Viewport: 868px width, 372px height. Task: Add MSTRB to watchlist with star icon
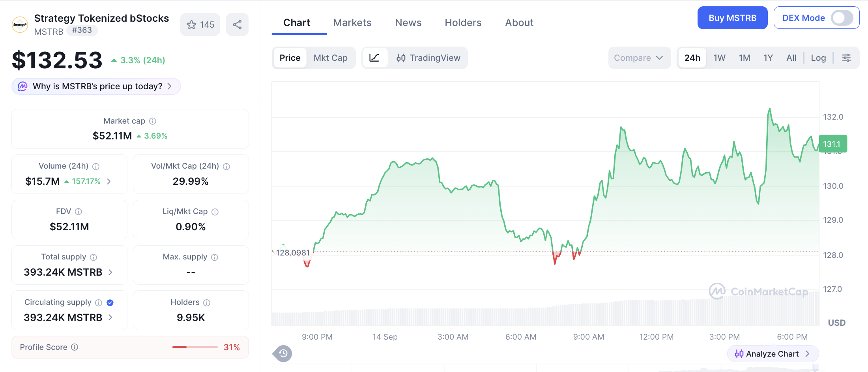click(x=200, y=24)
